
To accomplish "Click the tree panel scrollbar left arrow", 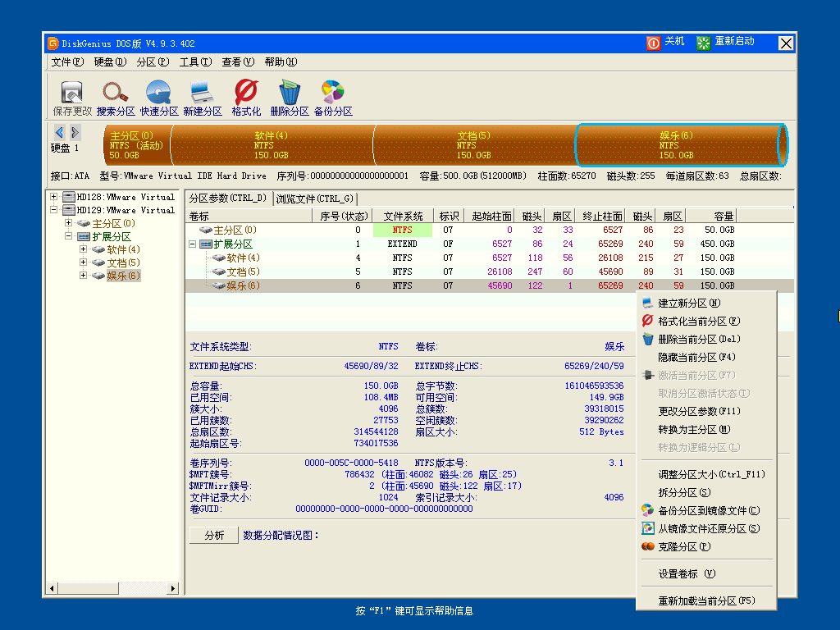I will tap(52, 589).
